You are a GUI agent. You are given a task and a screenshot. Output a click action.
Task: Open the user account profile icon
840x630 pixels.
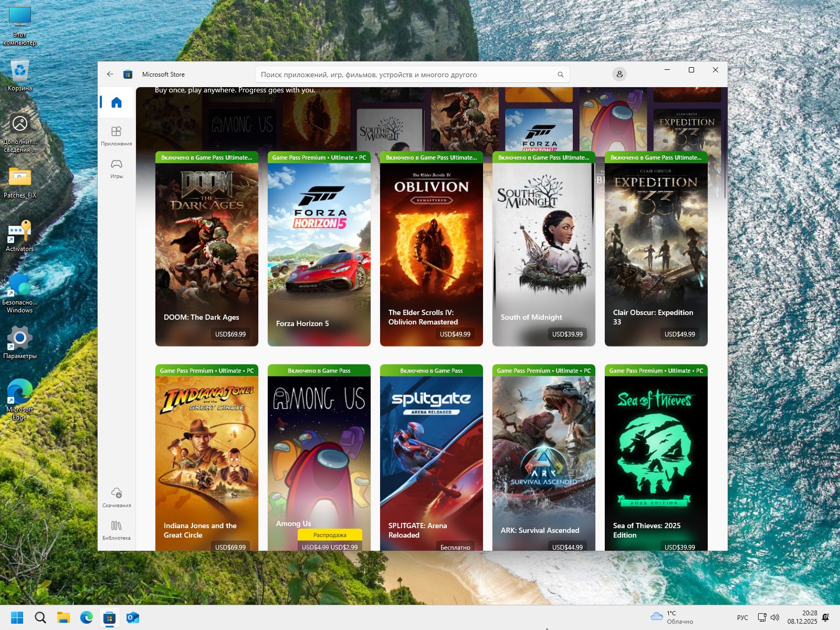619,75
